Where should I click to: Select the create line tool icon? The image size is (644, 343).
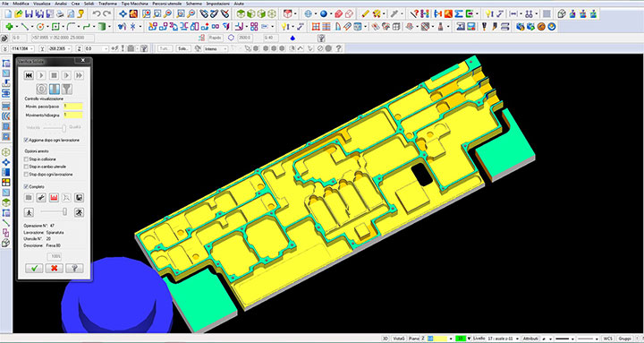coord(25,27)
